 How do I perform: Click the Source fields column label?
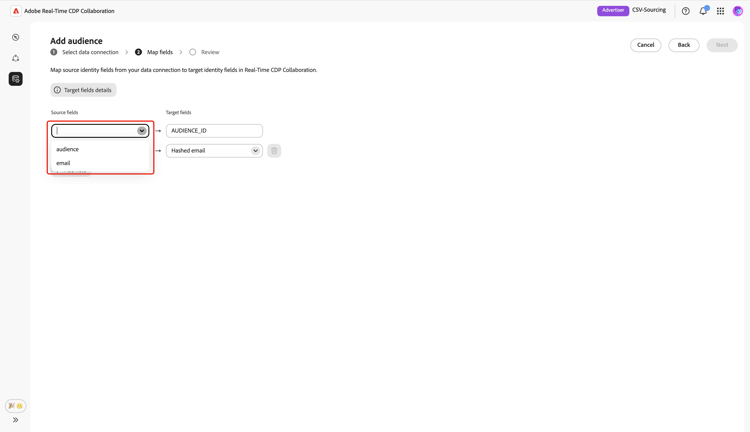coord(65,112)
